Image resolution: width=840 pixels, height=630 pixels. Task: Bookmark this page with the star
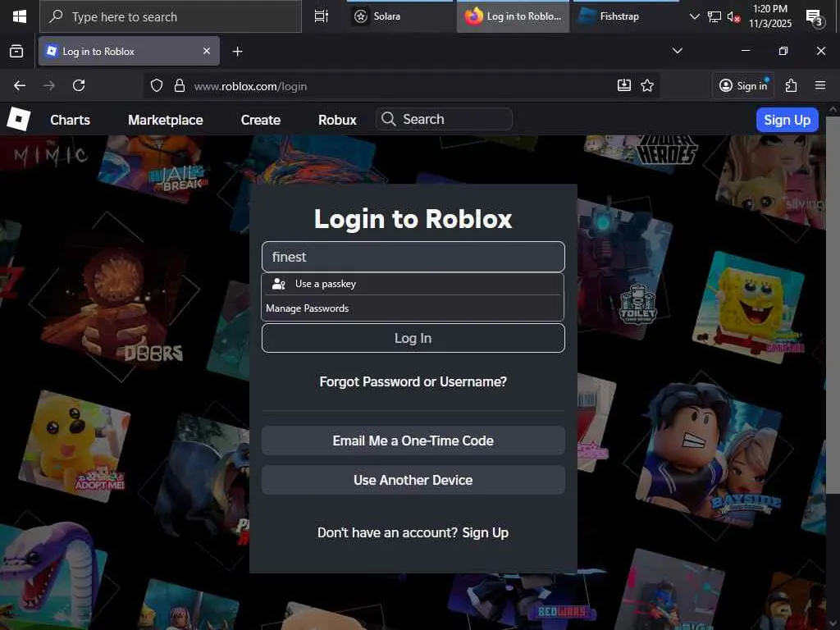coord(647,85)
